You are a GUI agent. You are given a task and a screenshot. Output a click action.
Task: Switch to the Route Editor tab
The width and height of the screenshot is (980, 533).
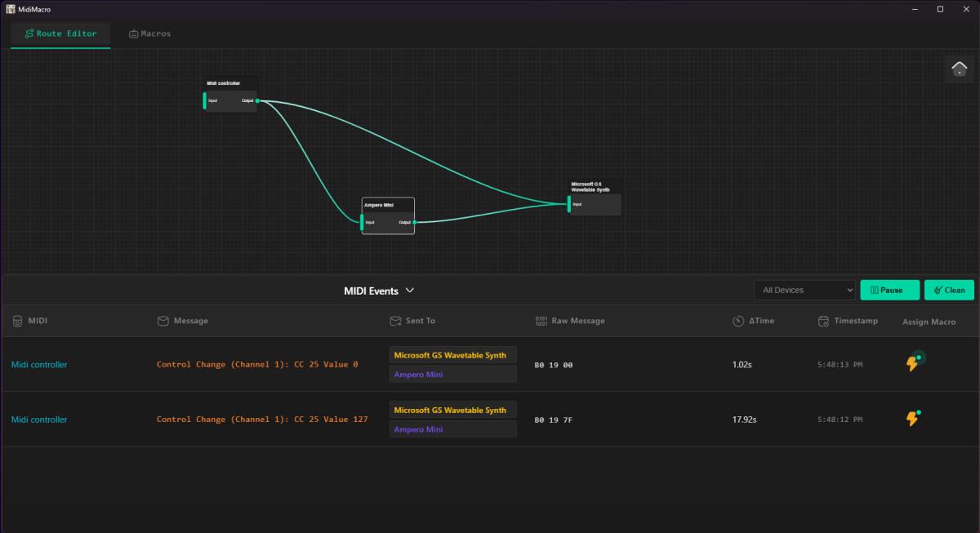(60, 33)
